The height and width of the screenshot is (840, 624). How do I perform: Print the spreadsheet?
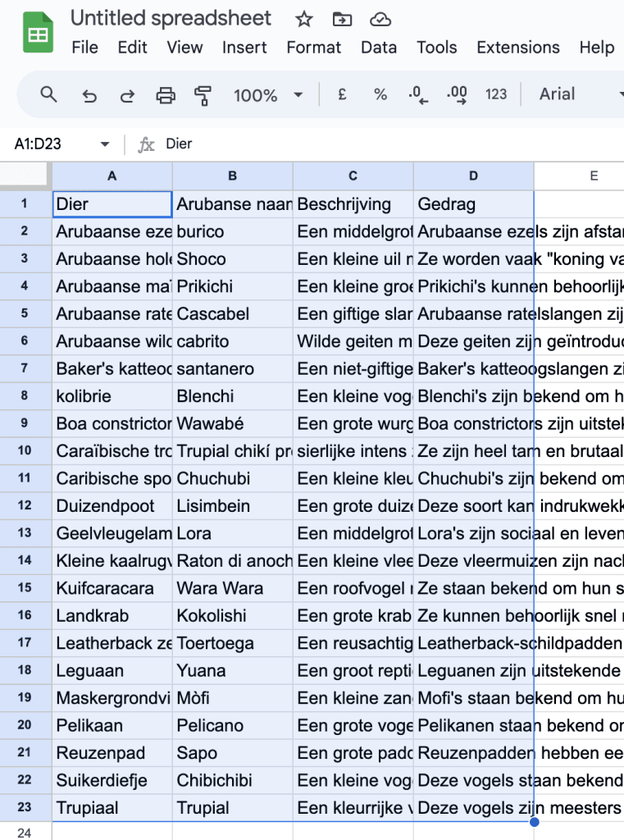pyautogui.click(x=166, y=95)
